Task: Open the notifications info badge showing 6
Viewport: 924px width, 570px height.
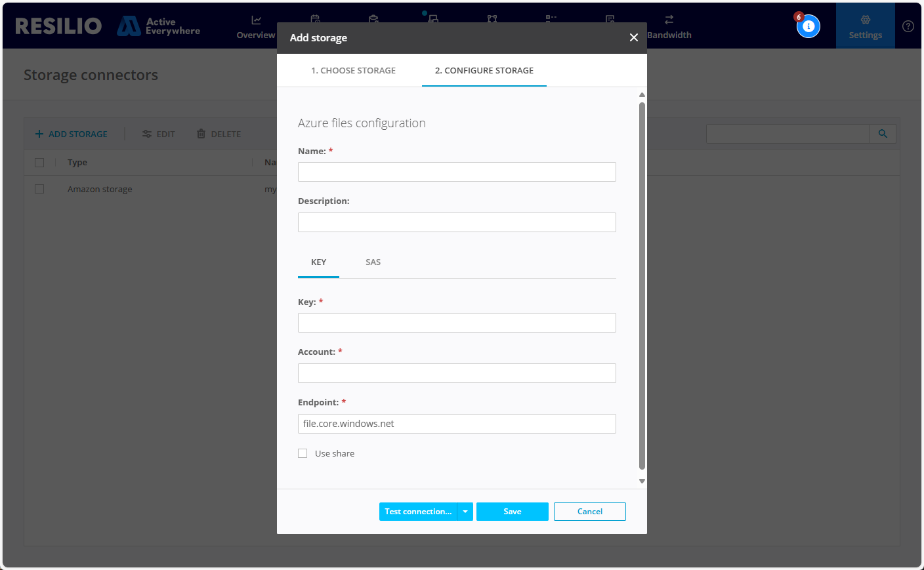Action: coord(808,26)
